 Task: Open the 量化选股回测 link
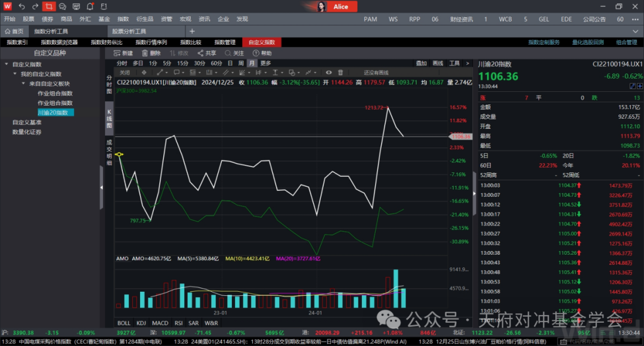point(587,42)
